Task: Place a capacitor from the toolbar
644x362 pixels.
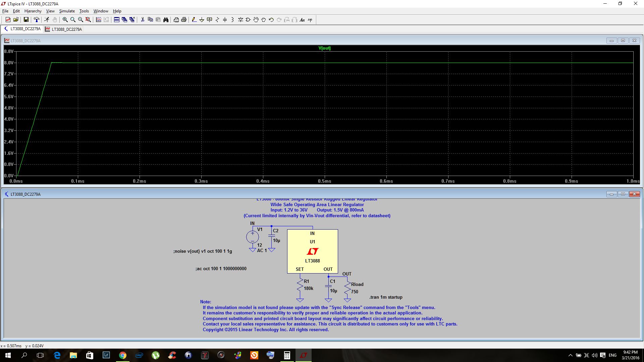Action: [x=225, y=20]
